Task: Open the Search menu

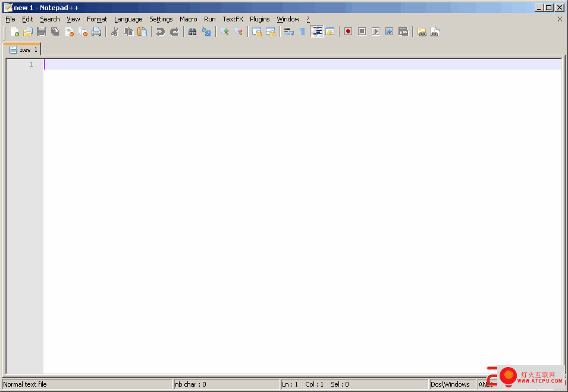Action: (50, 19)
